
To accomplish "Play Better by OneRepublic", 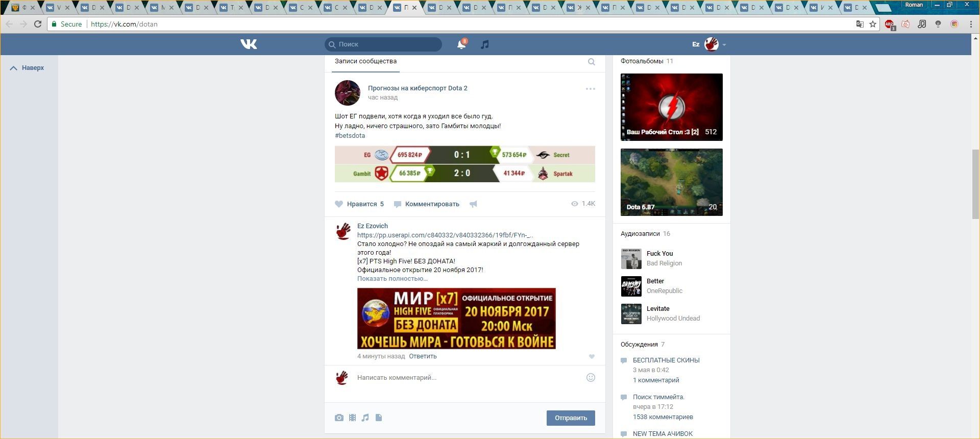I will click(x=631, y=286).
